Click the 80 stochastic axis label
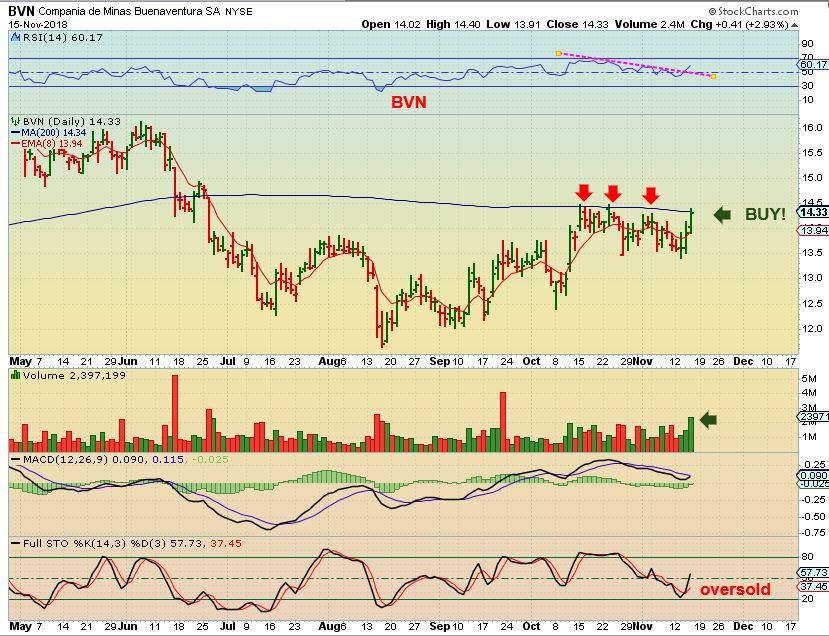Image resolution: width=829 pixels, height=636 pixels. click(807, 557)
